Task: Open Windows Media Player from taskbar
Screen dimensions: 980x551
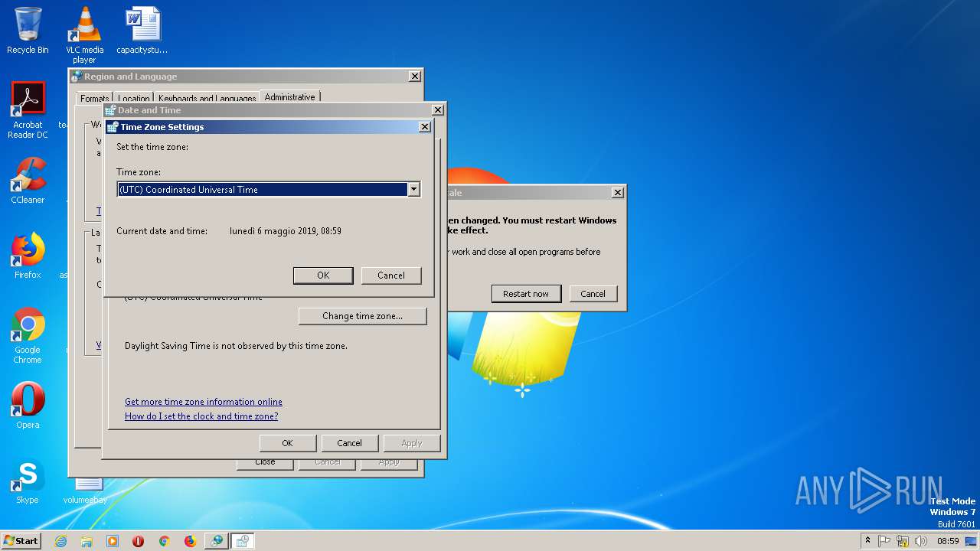Action: tap(113, 541)
